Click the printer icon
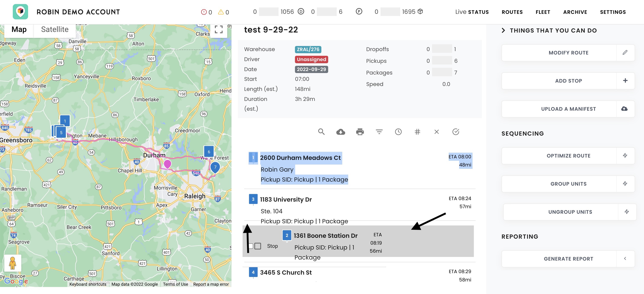The height and width of the screenshot is (294, 644). coord(360,132)
